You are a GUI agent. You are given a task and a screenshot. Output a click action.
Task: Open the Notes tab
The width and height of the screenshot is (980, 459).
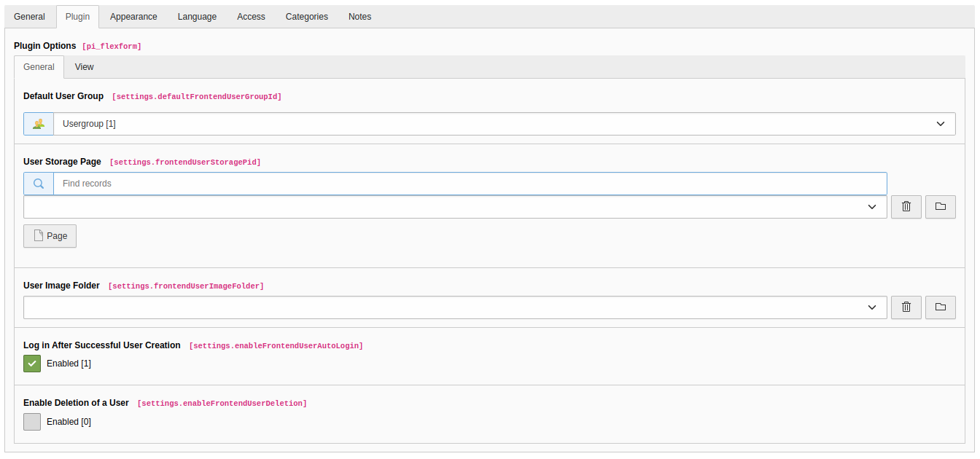coord(360,17)
